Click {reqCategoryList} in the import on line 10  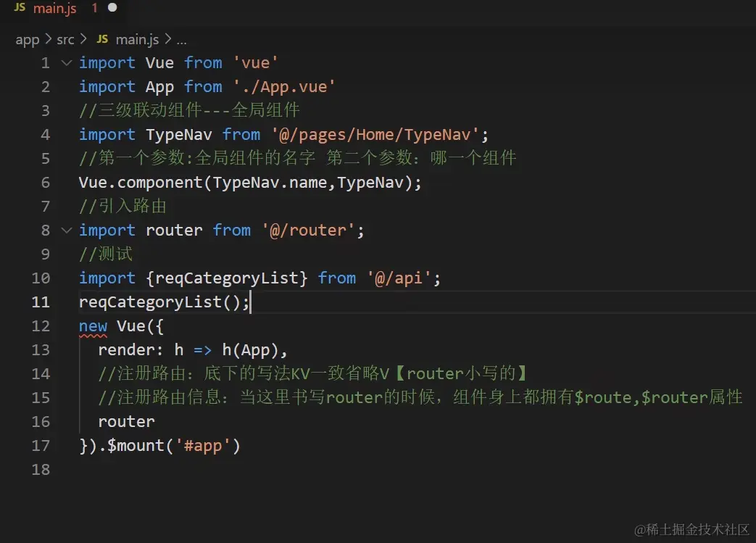coord(227,278)
